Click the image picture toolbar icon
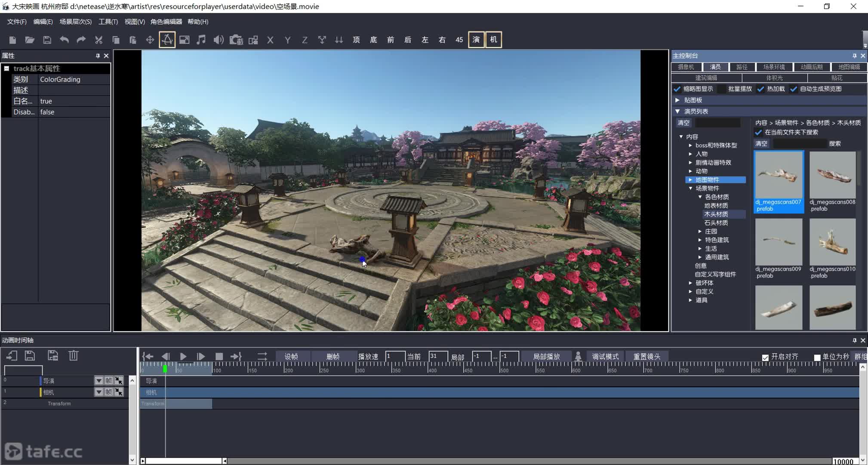The width and height of the screenshot is (868, 465). (184, 40)
